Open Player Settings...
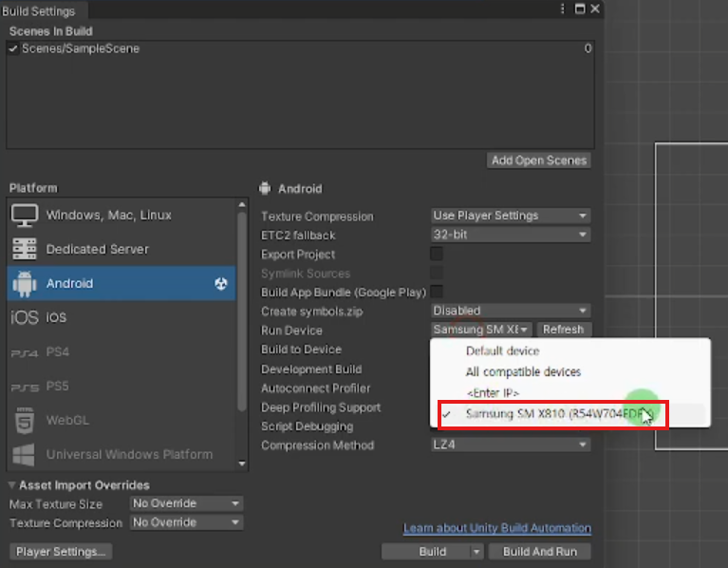The height and width of the screenshot is (568, 728). (61, 552)
